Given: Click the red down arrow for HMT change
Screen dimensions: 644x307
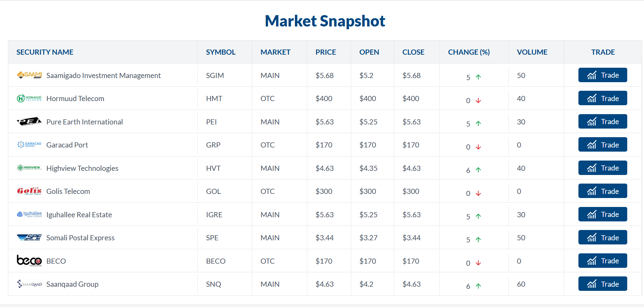Looking at the screenshot, I should tap(478, 100).
